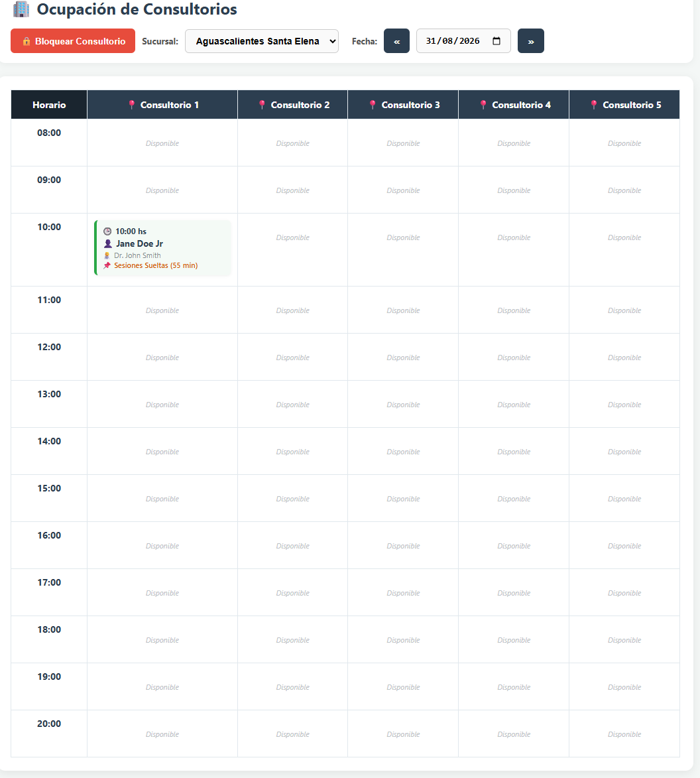
Task: Click the Consultorio 1 column header text
Action: pos(170,105)
